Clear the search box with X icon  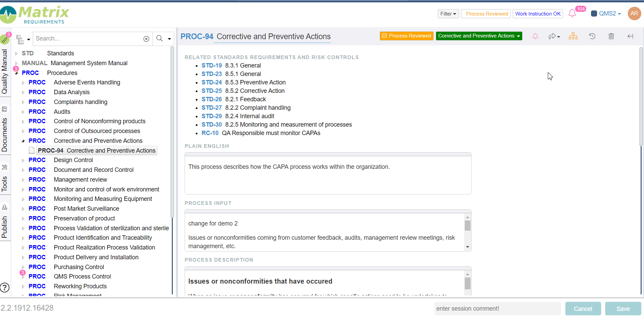pyautogui.click(x=146, y=39)
